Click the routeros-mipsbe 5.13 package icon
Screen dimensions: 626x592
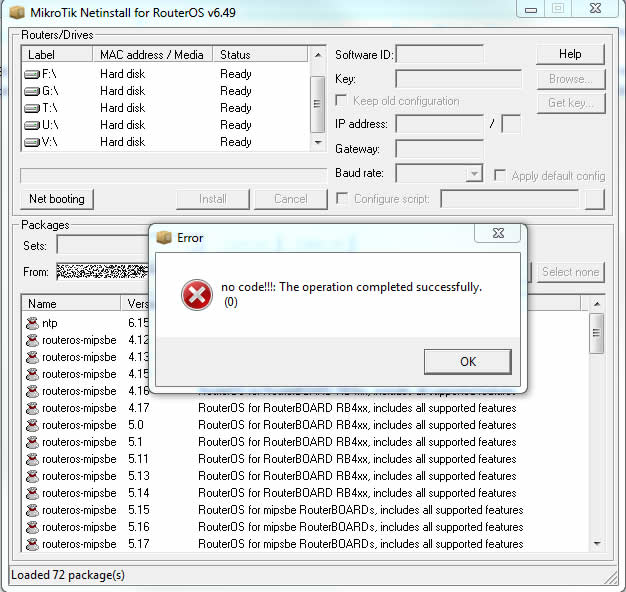tap(32, 476)
